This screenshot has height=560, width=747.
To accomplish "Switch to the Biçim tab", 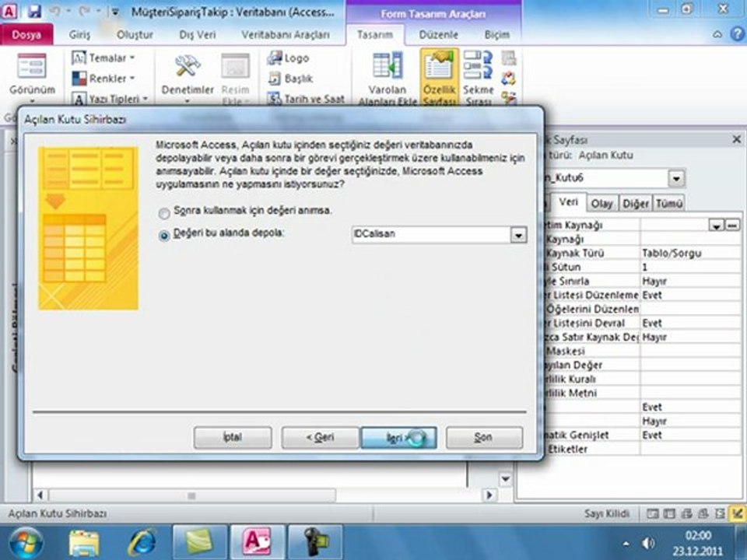I will (496, 35).
